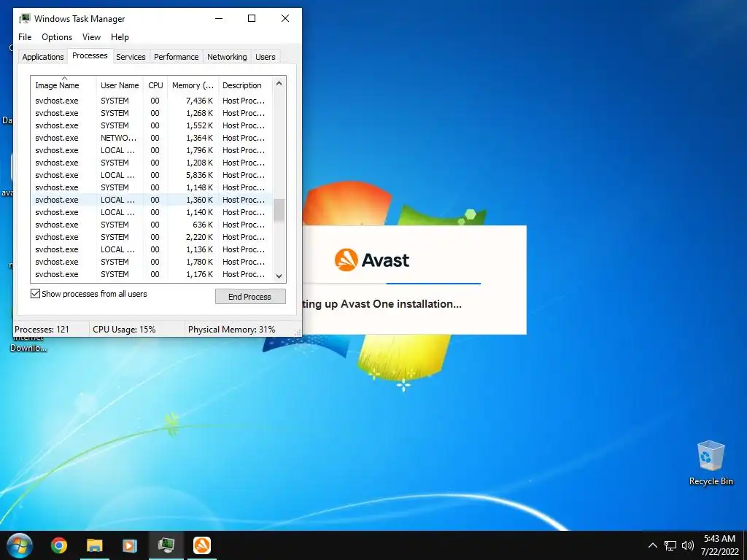
Task: Click the process list scrollbar thumb
Action: (x=279, y=211)
